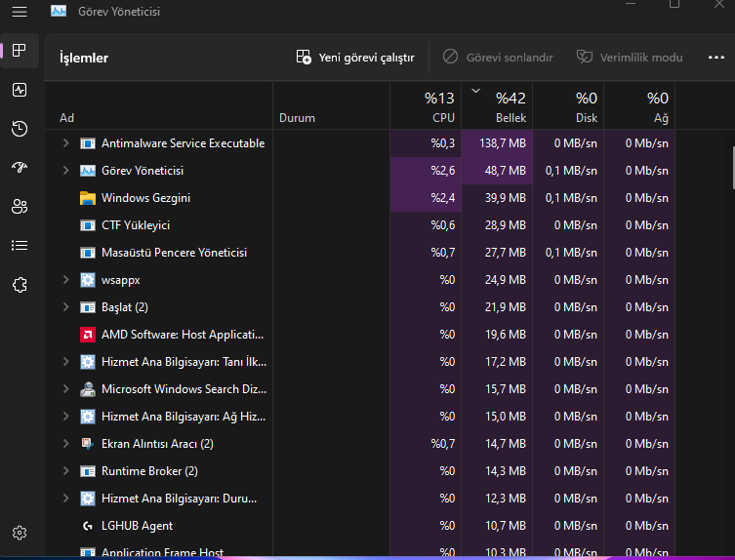The image size is (735, 560).
Task: Click the Ekran Alıntısı Aracı icon
Action: (88, 443)
